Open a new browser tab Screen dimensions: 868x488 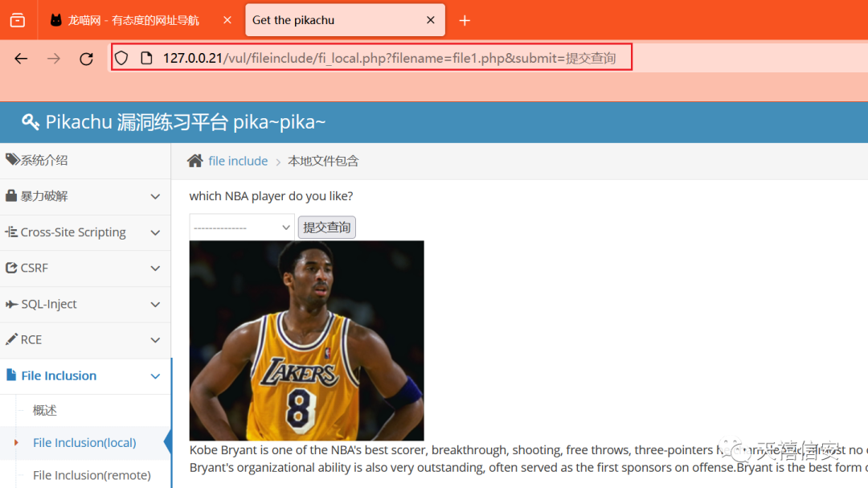(465, 20)
